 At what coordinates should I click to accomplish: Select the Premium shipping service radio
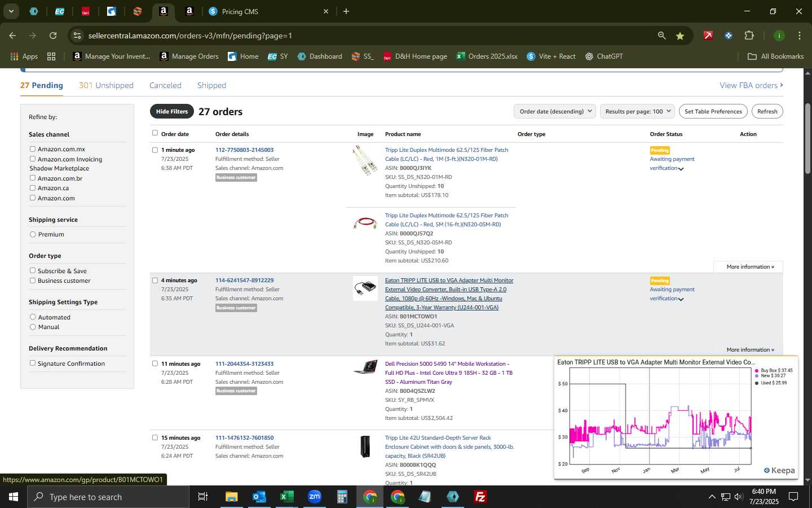(x=33, y=234)
